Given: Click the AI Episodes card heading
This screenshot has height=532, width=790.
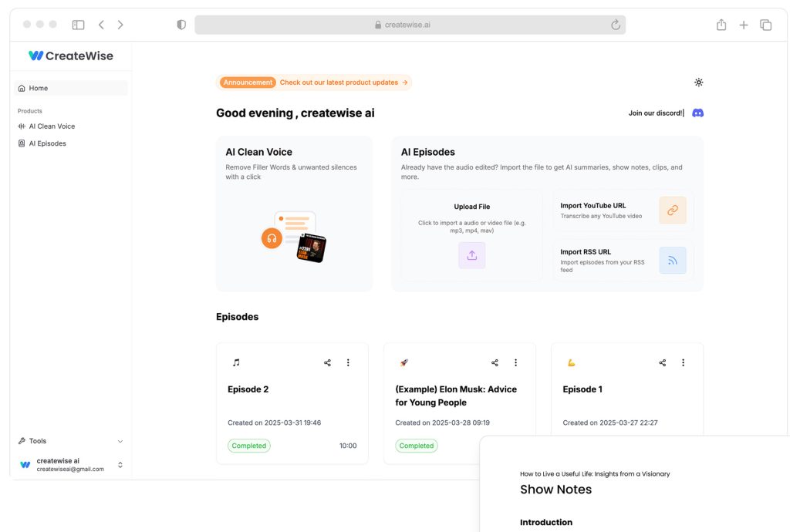Looking at the screenshot, I should click(427, 152).
